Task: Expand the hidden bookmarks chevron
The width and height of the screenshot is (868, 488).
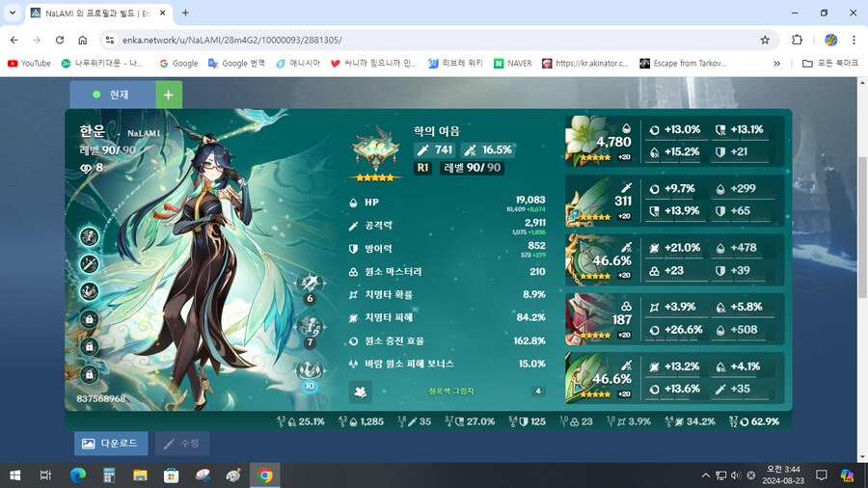Action: (x=776, y=64)
